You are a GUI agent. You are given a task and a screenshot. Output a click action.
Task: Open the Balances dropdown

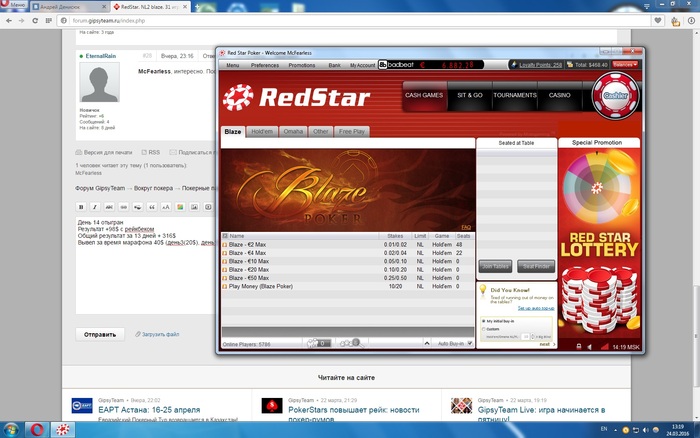click(625, 65)
